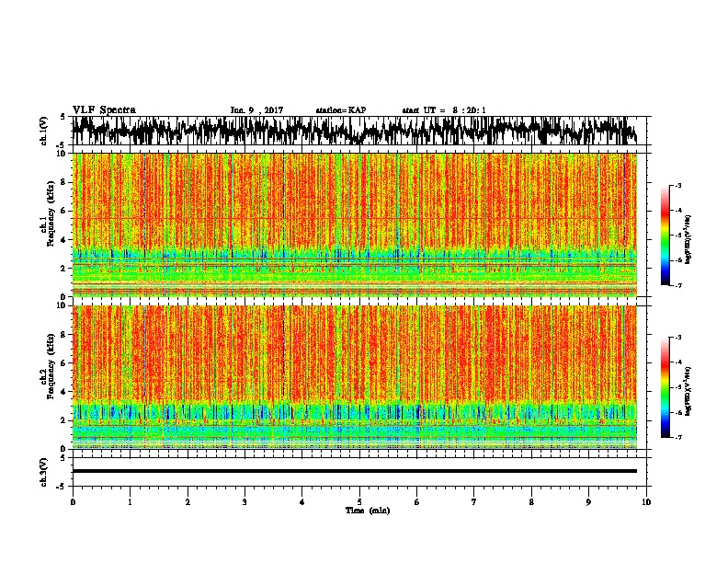Image resolution: width=728 pixels, height=563 pixels.
Task: Click the "5" voltage tick of ch.3 panel
Action: [x=63, y=458]
